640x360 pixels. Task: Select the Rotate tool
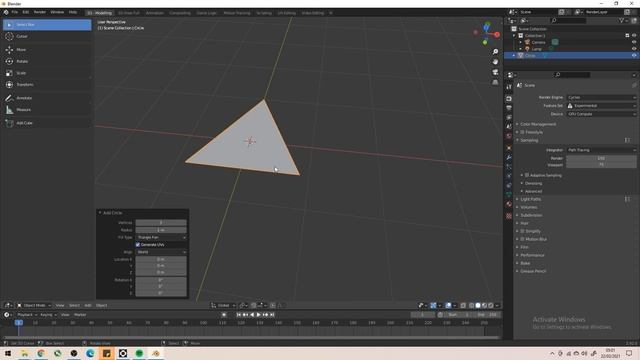pos(47,61)
